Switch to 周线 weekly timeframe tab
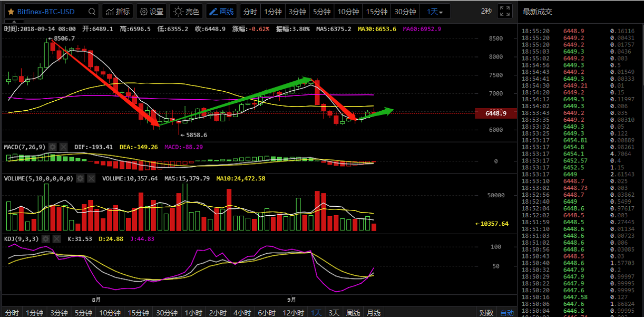This screenshot has height=317, width=644. tap(353, 313)
